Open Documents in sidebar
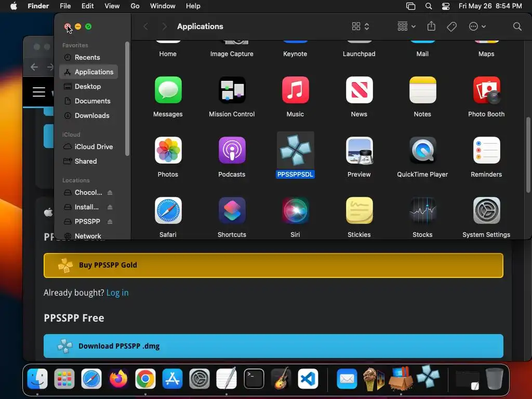Image resolution: width=532 pixels, height=399 pixels. click(x=88, y=101)
